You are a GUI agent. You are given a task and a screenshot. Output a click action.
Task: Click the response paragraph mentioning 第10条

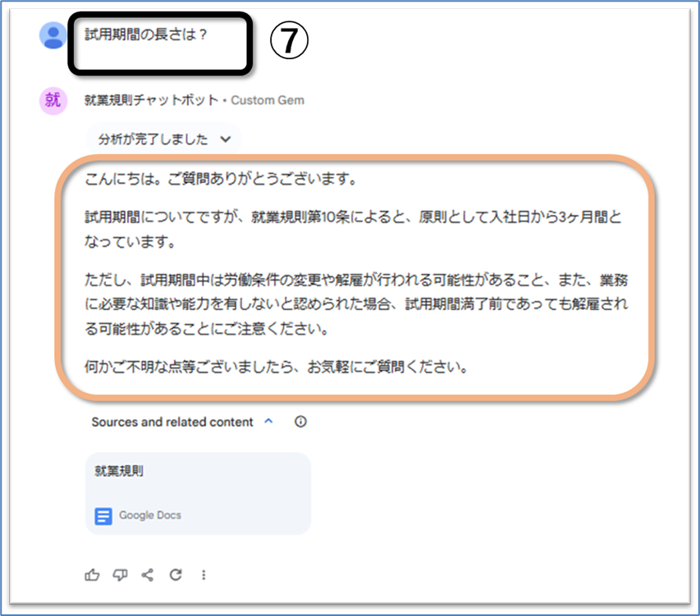(353, 230)
